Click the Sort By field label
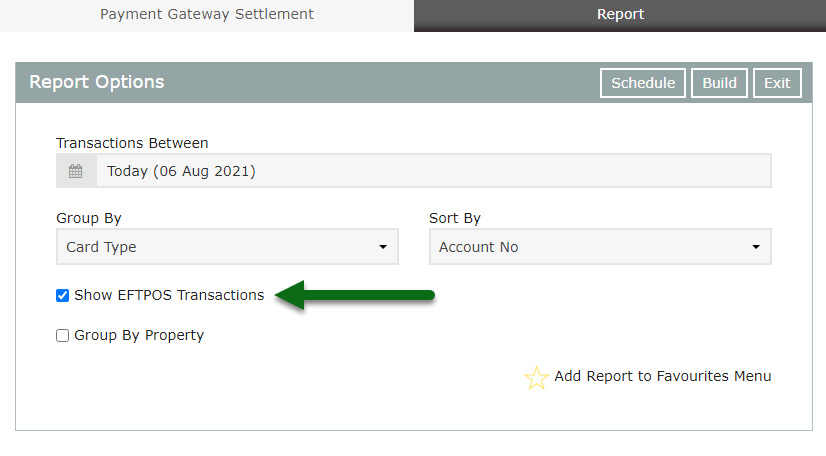This screenshot has height=456, width=826. click(455, 218)
